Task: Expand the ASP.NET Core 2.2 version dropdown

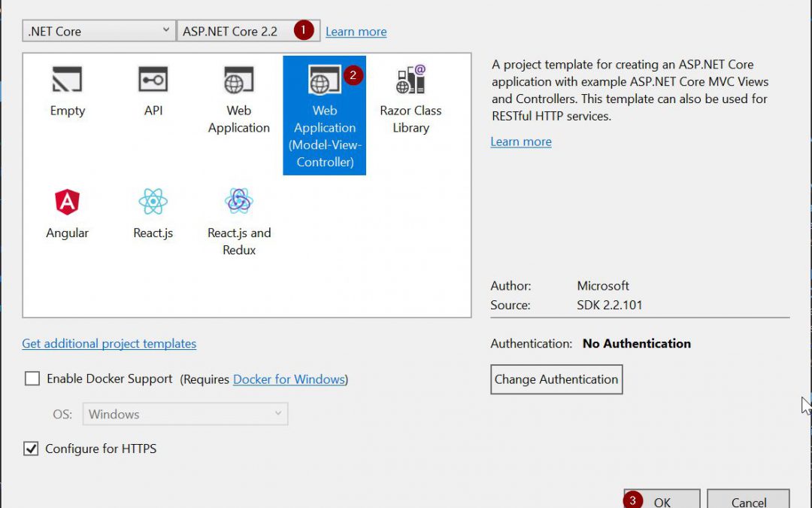Action: pos(248,32)
